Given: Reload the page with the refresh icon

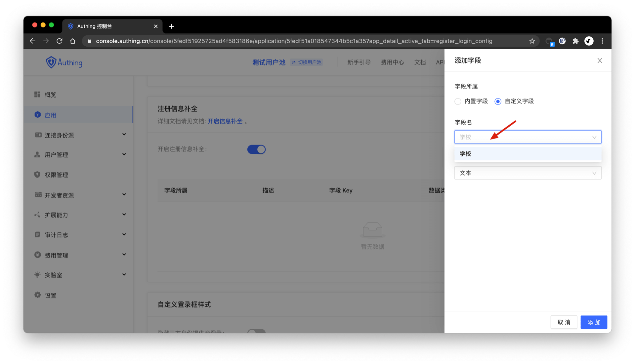Looking at the screenshot, I should [60, 41].
